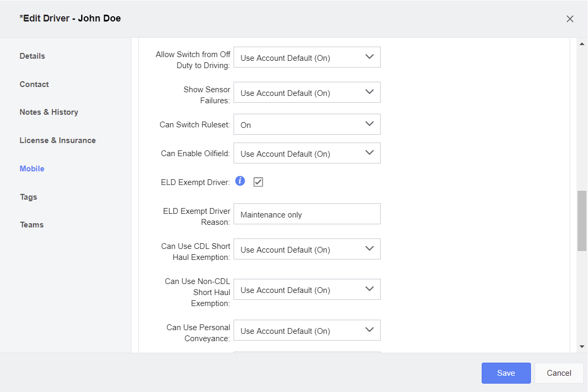Open the Allow Switch from Off Duty dropdown

pyautogui.click(x=307, y=57)
